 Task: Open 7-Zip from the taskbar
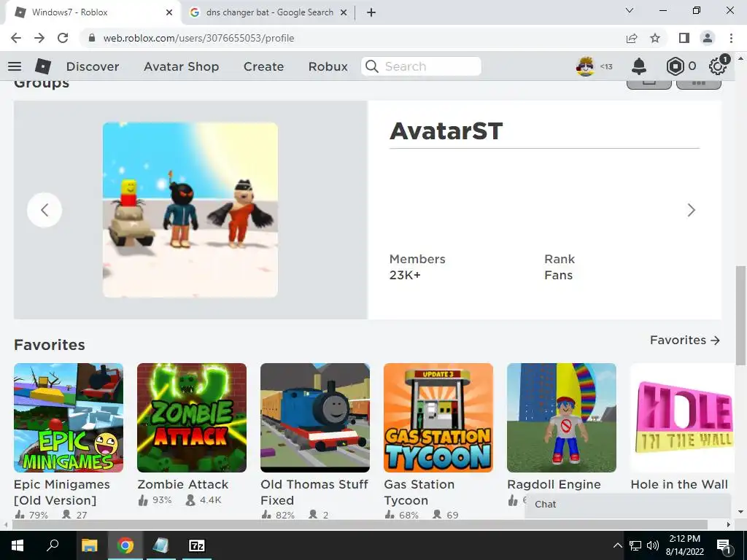pyautogui.click(x=196, y=545)
